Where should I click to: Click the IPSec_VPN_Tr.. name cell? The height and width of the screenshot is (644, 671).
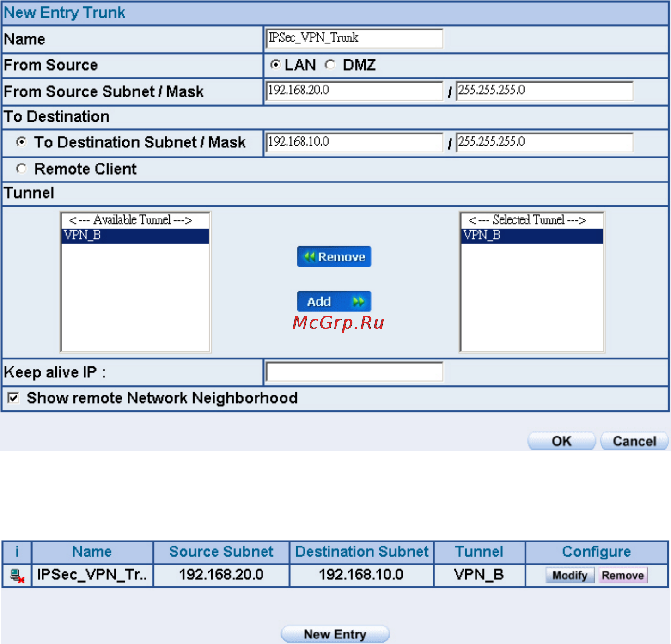[92, 575]
